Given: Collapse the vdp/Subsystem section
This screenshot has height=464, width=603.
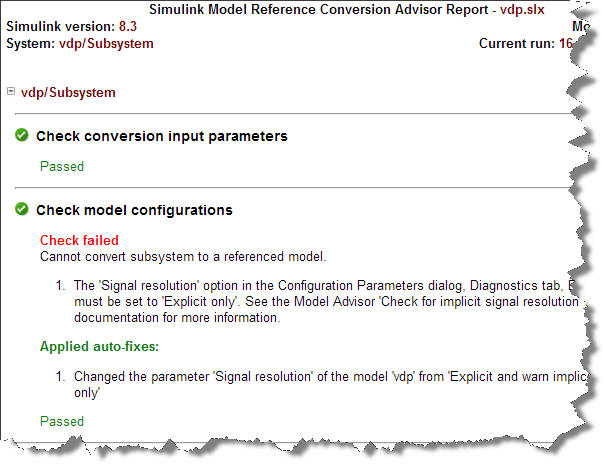Looking at the screenshot, I should [11, 92].
